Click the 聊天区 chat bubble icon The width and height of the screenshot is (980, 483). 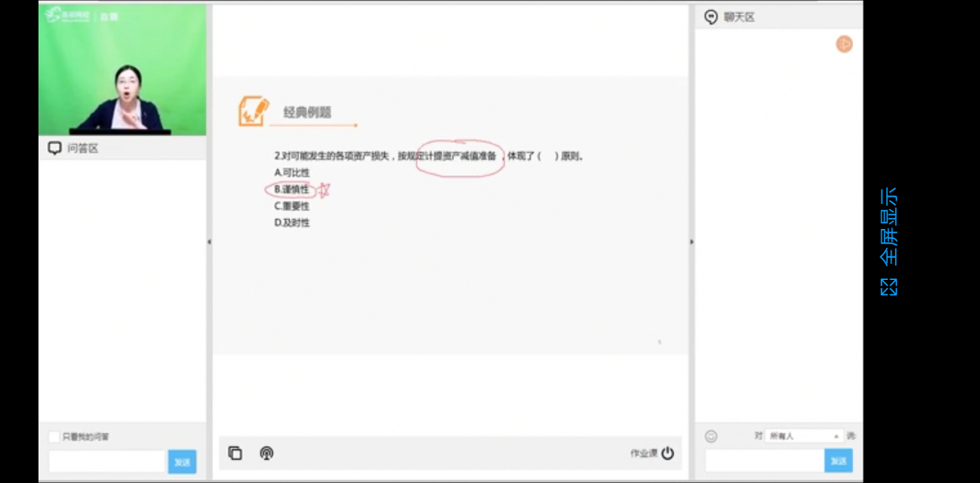711,17
